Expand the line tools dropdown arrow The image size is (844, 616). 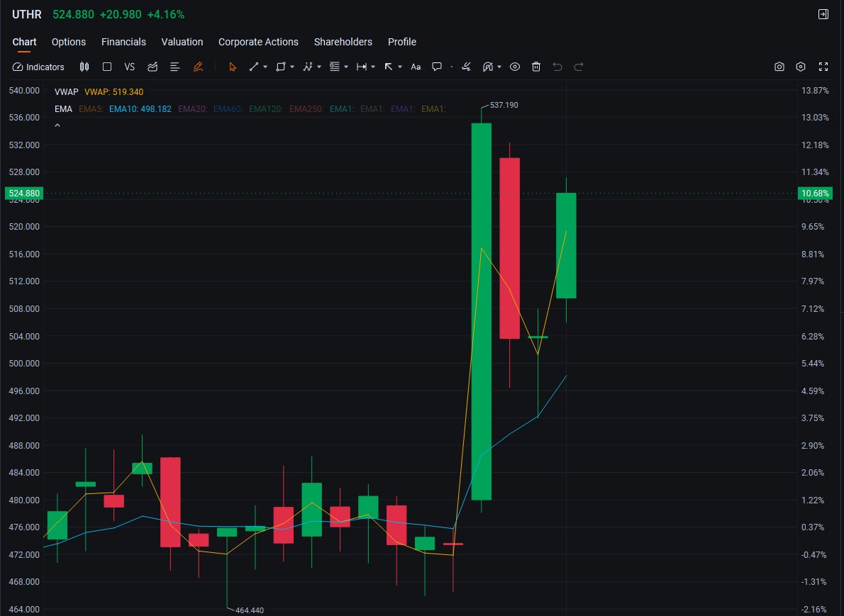tap(265, 67)
